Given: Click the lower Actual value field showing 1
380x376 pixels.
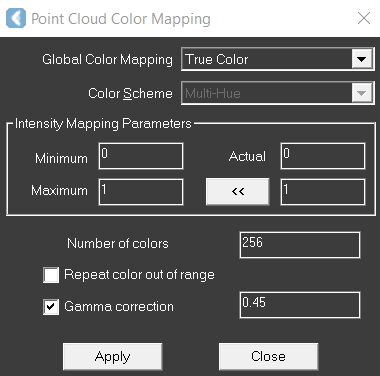Looking at the screenshot, I should 323,192.
